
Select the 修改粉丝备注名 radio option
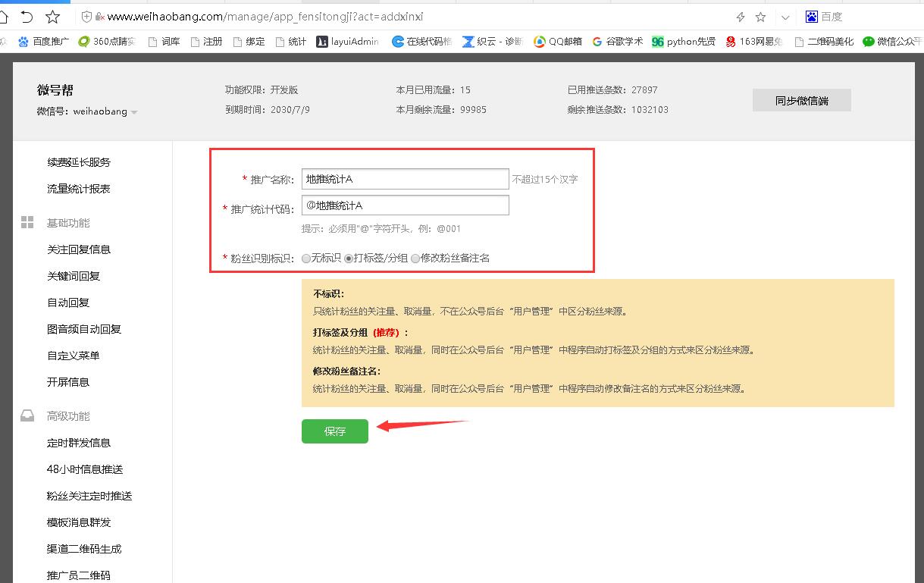[x=415, y=259]
